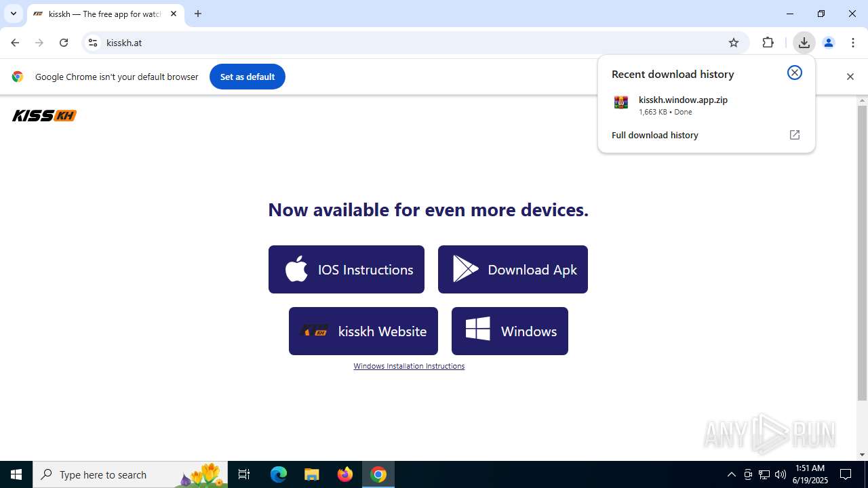
Task: Click the browser back arrow
Action: 15,43
